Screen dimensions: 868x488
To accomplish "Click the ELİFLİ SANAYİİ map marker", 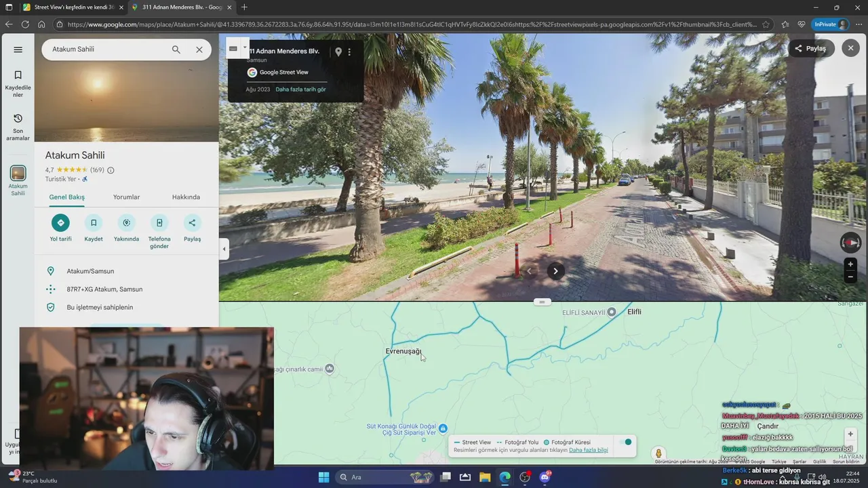I will tap(612, 312).
